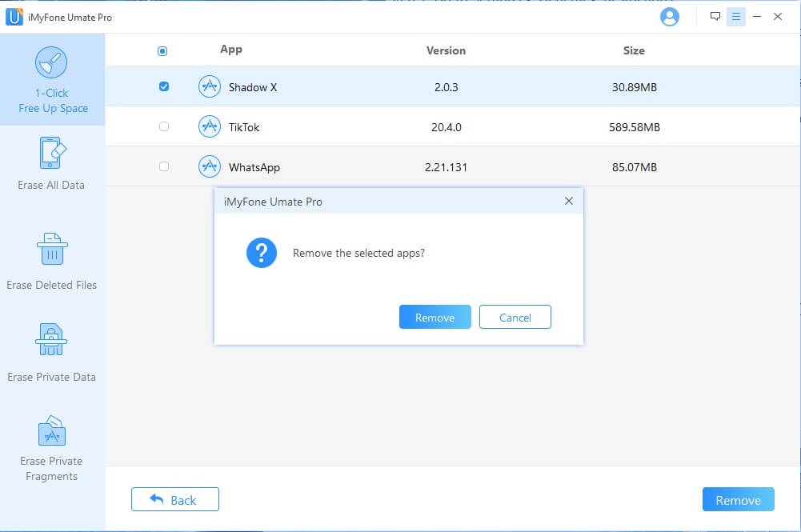Select the Shadow X app name
801x532 pixels.
[x=253, y=87]
